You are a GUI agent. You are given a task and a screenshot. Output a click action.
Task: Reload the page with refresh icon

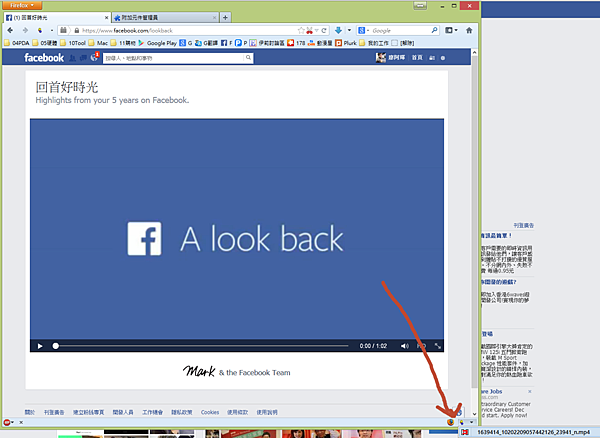324,30
